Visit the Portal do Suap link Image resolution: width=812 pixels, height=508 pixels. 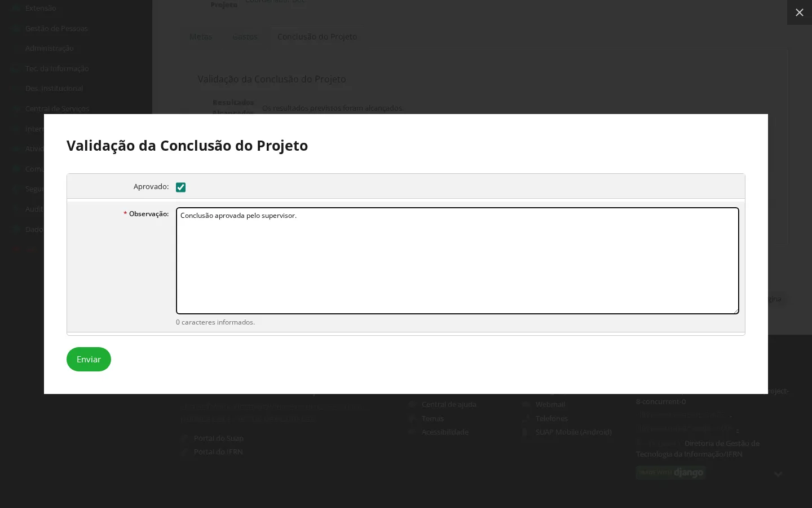click(x=219, y=439)
